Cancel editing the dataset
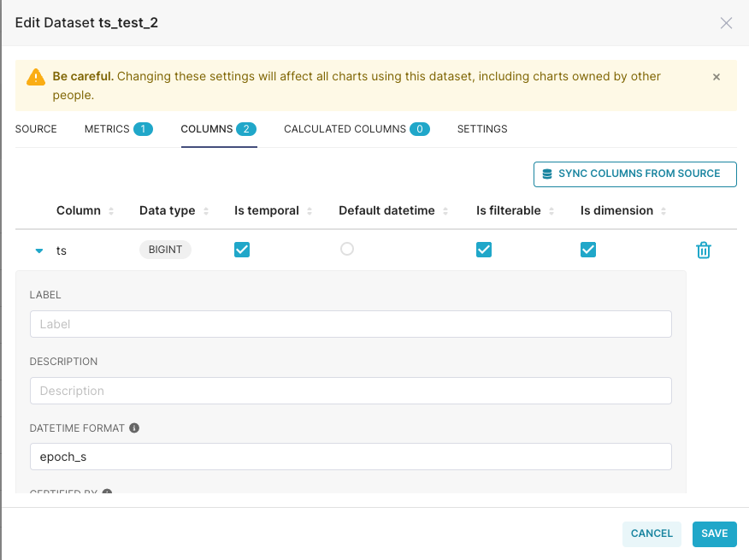Image resolution: width=749 pixels, height=560 pixels. click(652, 533)
